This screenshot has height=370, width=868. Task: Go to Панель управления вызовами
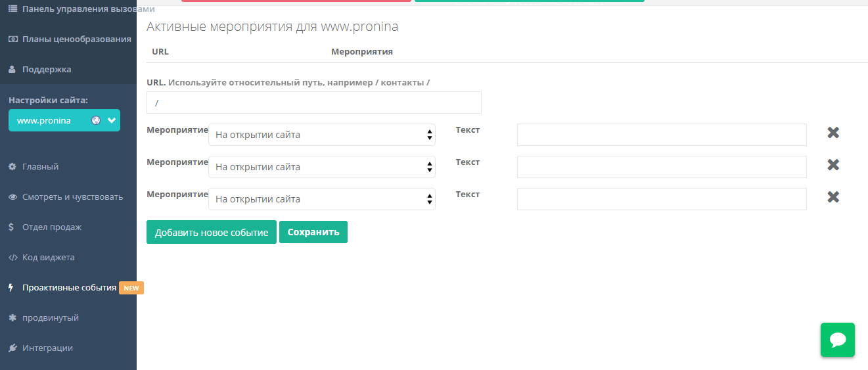tap(88, 9)
